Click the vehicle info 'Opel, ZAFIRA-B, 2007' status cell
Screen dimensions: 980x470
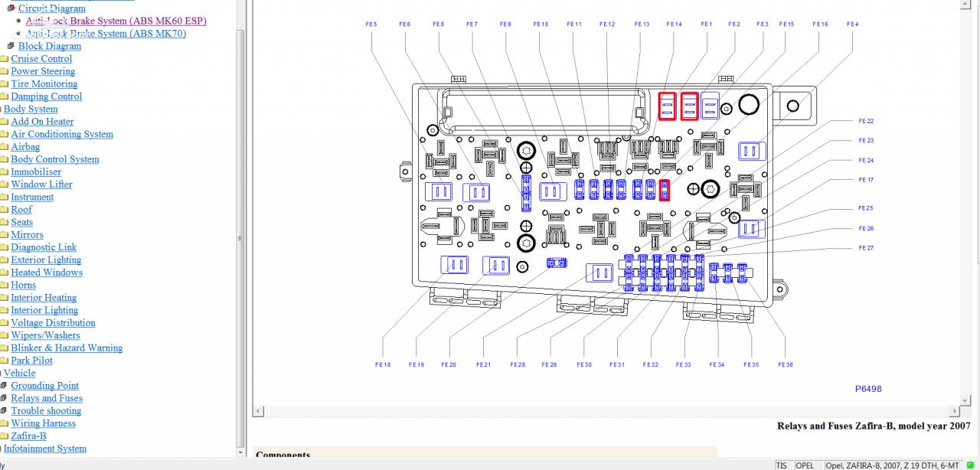pos(892,465)
